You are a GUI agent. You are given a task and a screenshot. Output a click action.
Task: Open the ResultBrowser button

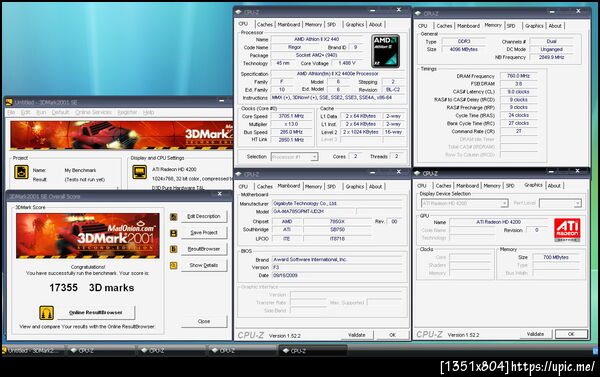(x=204, y=249)
